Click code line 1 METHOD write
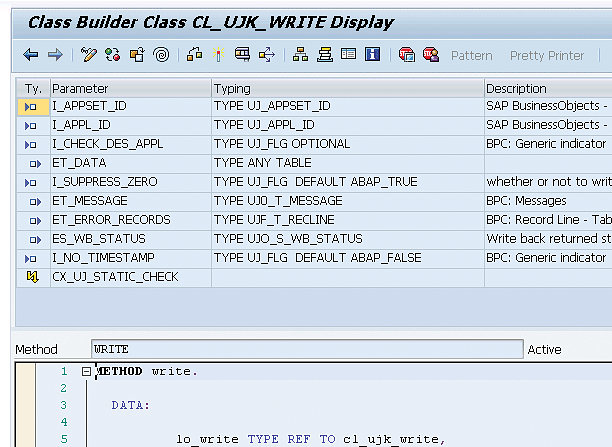This screenshot has width=612, height=447. (x=147, y=371)
